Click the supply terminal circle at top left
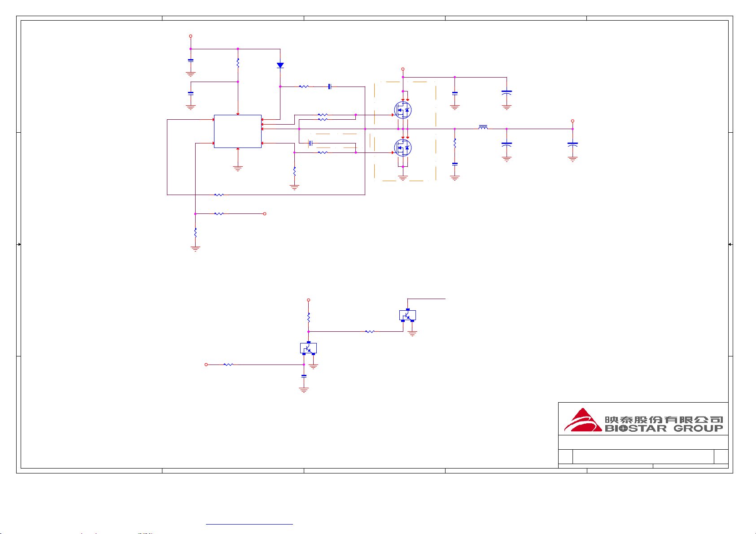This screenshot has width=756, height=534. click(x=191, y=36)
